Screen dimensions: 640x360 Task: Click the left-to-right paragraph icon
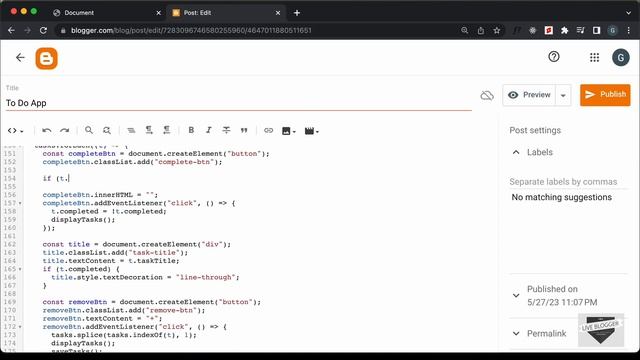pos(149,130)
